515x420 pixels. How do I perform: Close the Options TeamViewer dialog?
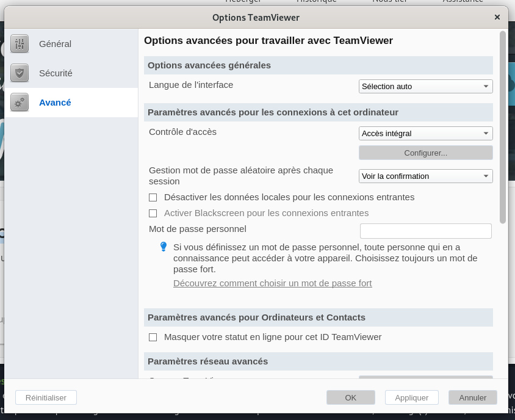(x=497, y=17)
